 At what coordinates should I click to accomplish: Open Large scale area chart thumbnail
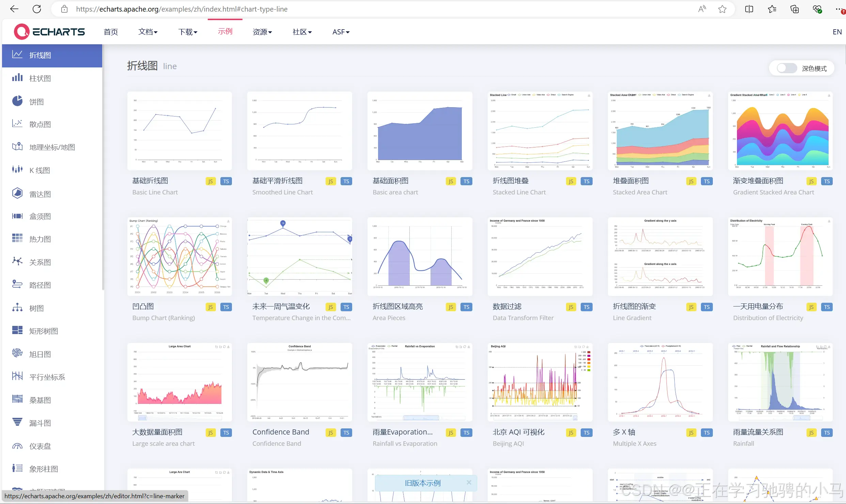[x=179, y=382]
